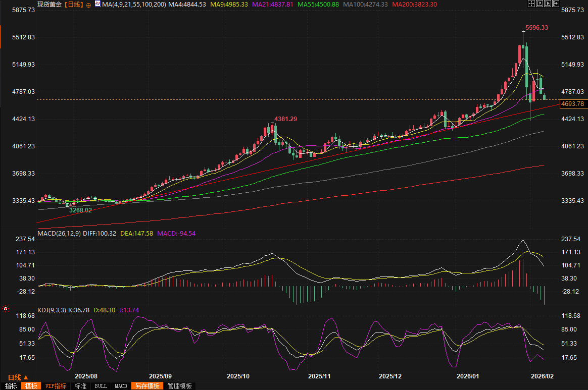This screenshot has width=588, height=390.
Task: Click the 5596.33 high price marker
Action: [x=536, y=28]
